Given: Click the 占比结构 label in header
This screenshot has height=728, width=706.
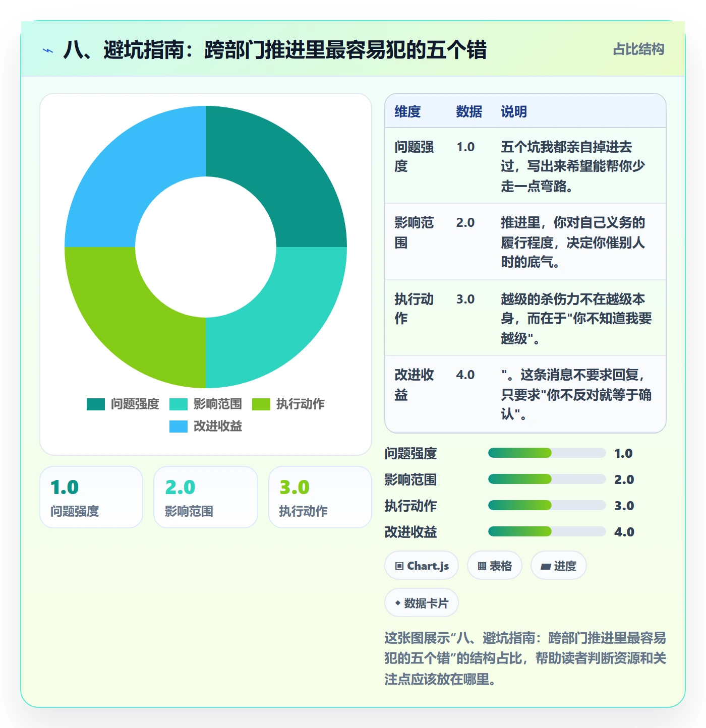Looking at the screenshot, I should pyautogui.click(x=638, y=49).
